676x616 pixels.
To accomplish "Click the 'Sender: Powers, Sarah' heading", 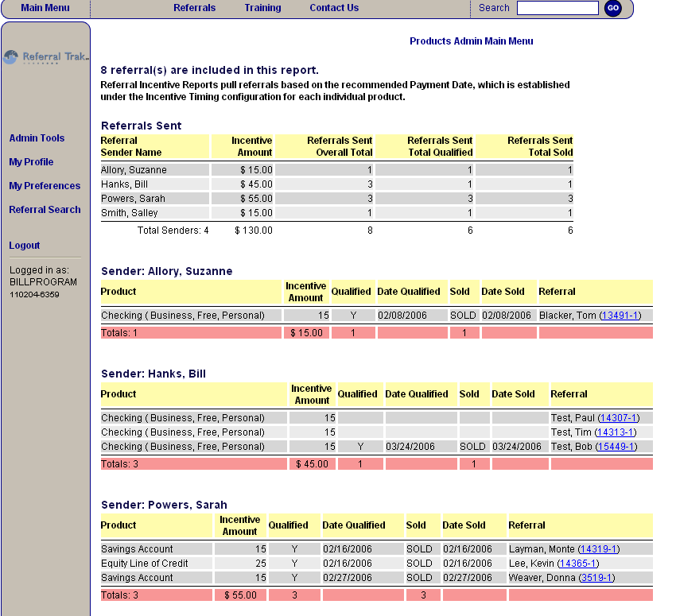I will point(164,505).
